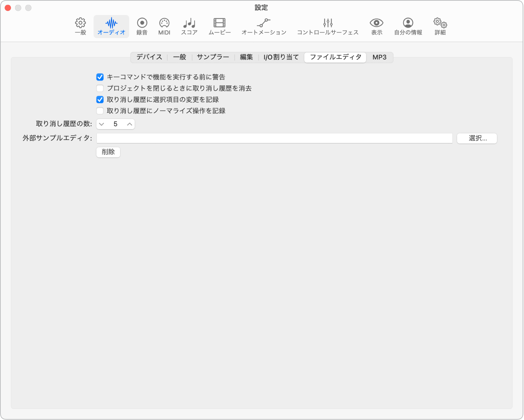Viewport: 524px width, 420px height.
Task: Enable プロジェクトを閉じるときに取り消し履歴を消去
Action: point(100,88)
